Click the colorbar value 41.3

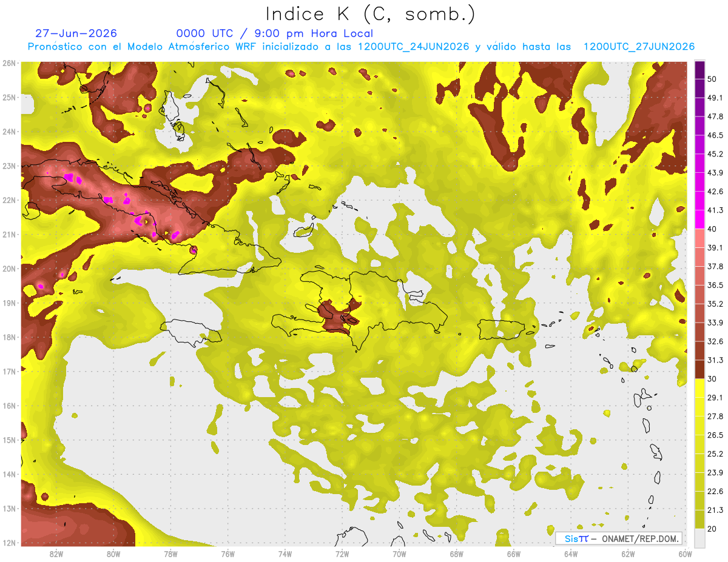(x=715, y=210)
